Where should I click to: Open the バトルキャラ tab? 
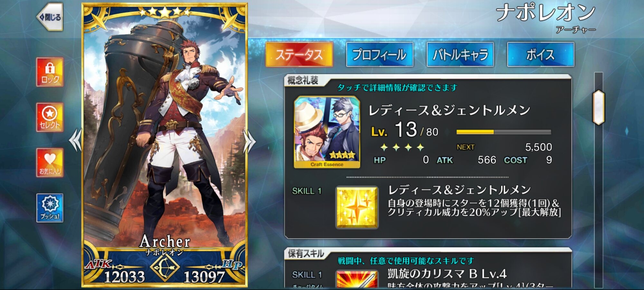[x=460, y=54]
